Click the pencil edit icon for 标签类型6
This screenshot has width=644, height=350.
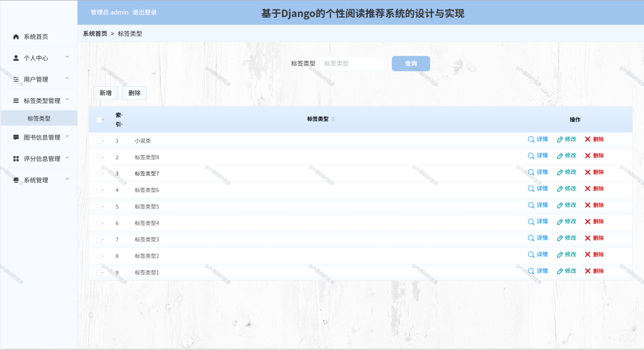pyautogui.click(x=560, y=189)
